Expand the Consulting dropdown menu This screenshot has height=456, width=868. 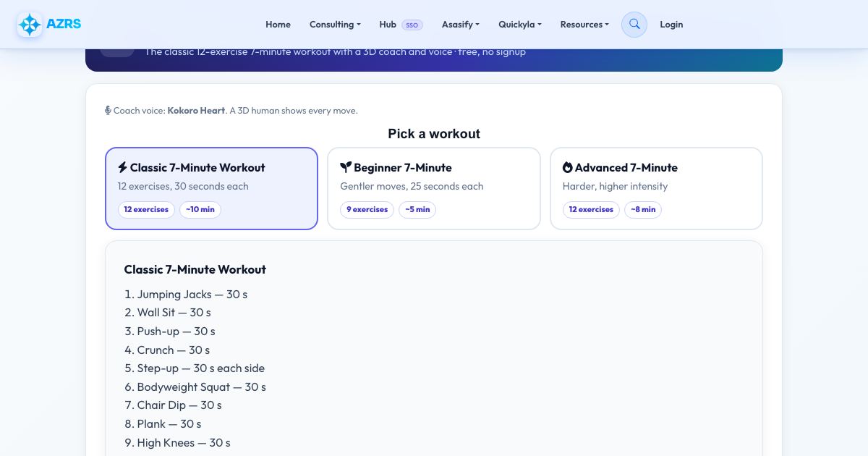(335, 25)
